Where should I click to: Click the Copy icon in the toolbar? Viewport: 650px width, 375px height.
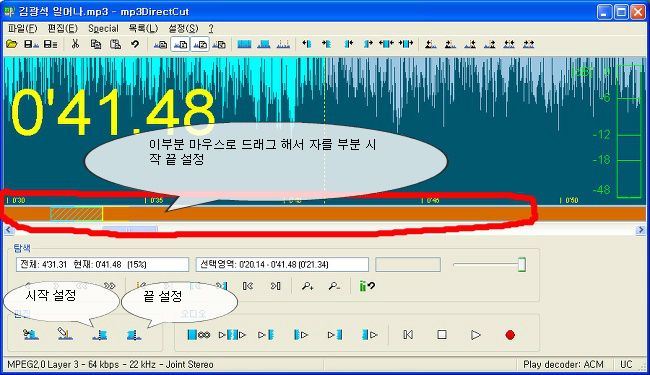[x=96, y=44]
